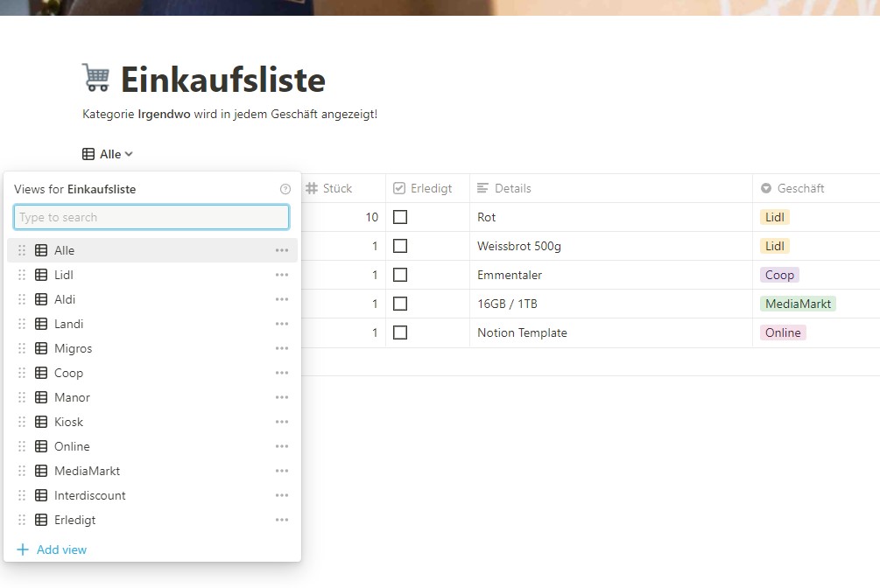The height and width of the screenshot is (588, 880).
Task: Collapse the Alle view switcher dropdown
Action: click(x=108, y=154)
